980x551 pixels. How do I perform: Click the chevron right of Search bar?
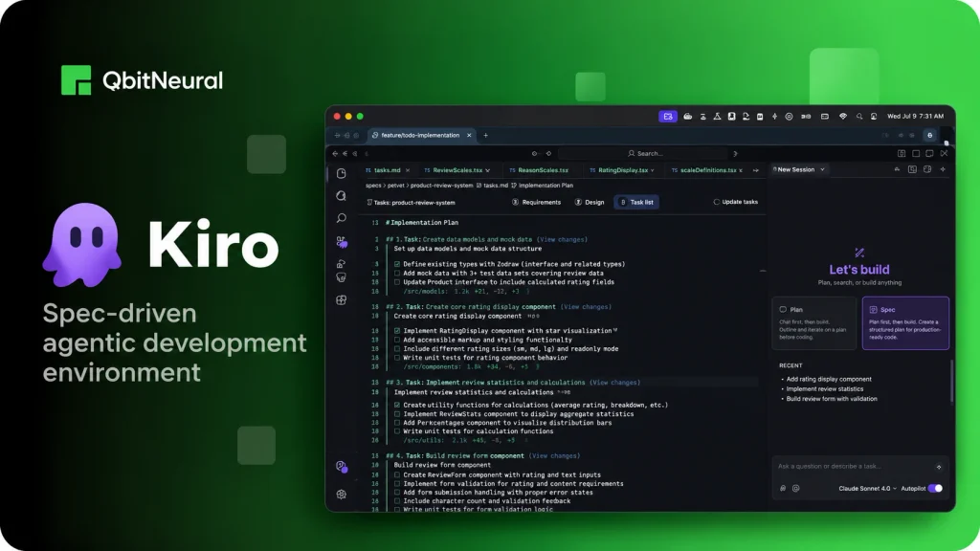pos(735,154)
